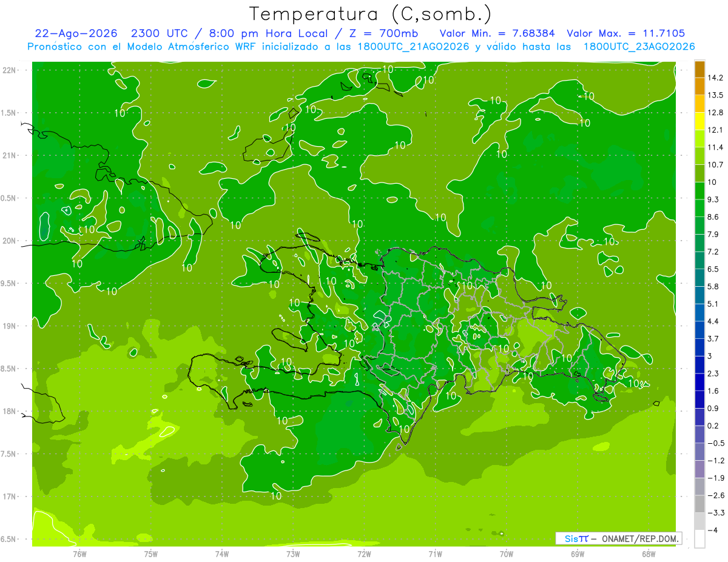Screen dimensions: 728x562
Task: Click the "9.3" colorbar value
Action: 713,199
